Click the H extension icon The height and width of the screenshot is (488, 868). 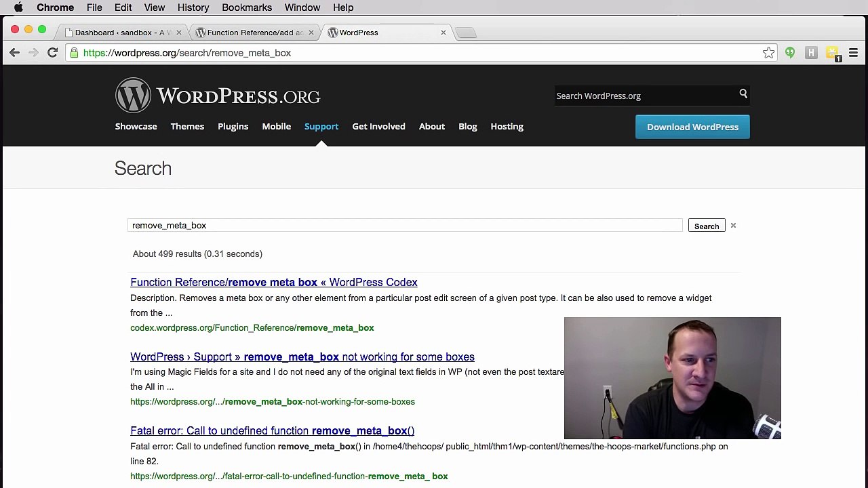(811, 53)
